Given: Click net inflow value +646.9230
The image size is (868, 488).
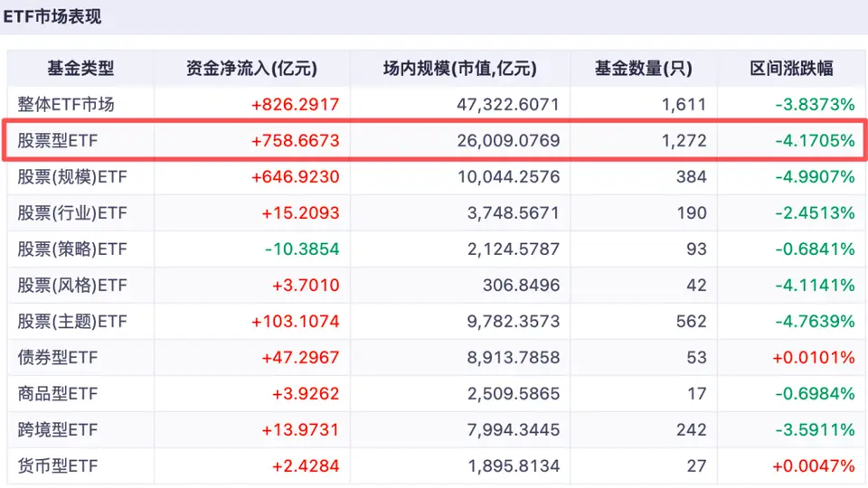Looking at the screenshot, I should (295, 176).
